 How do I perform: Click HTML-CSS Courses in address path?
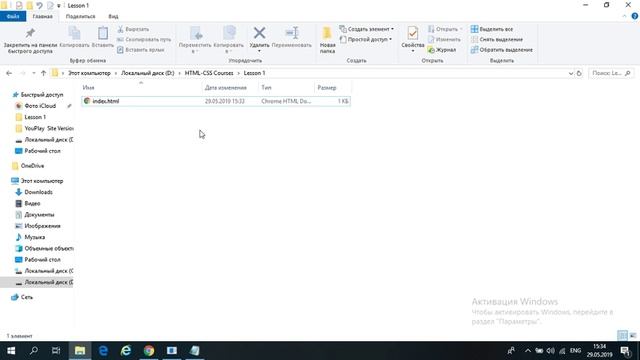tap(209, 73)
